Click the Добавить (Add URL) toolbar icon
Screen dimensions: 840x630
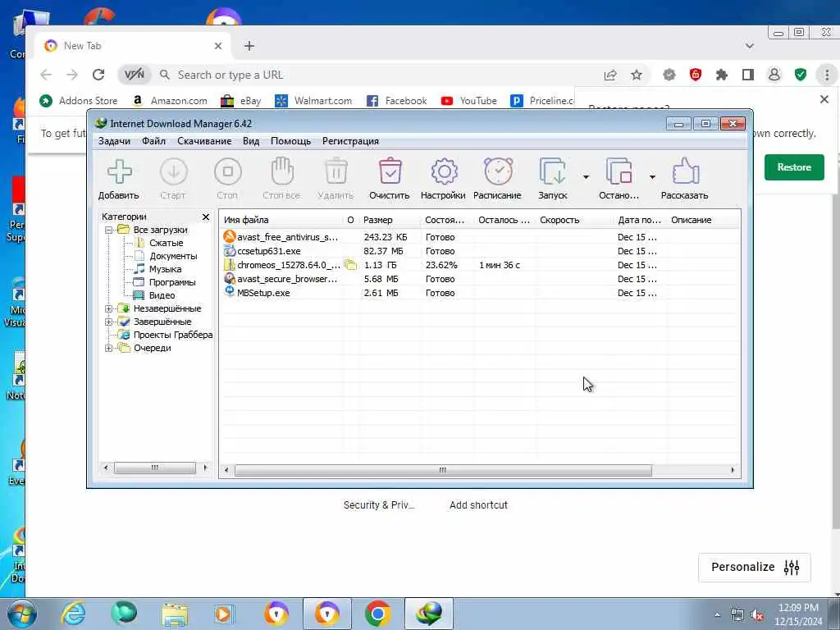click(x=120, y=172)
